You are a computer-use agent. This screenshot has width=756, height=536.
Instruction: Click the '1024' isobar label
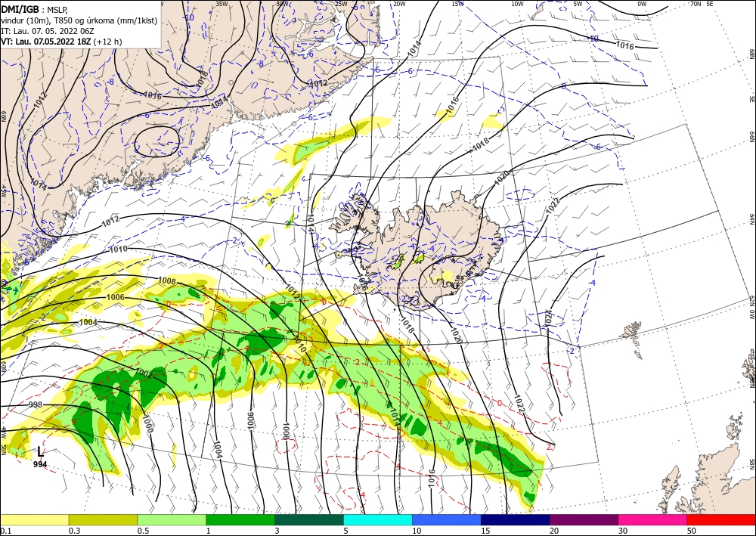(x=548, y=318)
